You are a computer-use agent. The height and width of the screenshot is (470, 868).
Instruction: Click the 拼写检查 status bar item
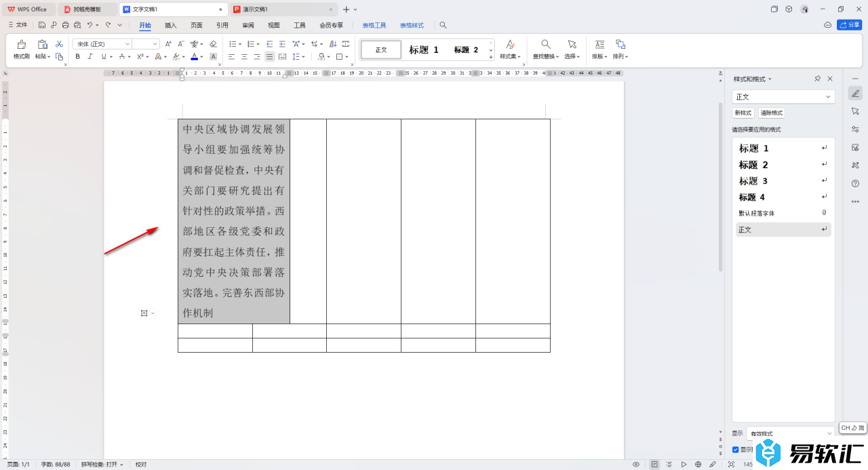click(x=102, y=465)
